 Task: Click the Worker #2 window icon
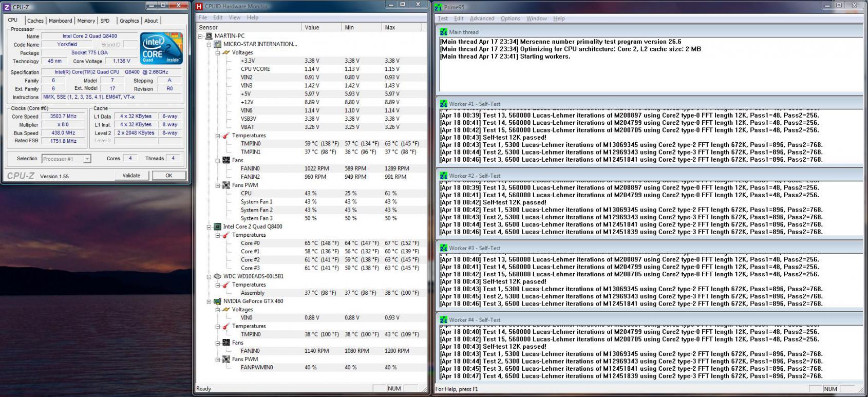tap(444, 176)
